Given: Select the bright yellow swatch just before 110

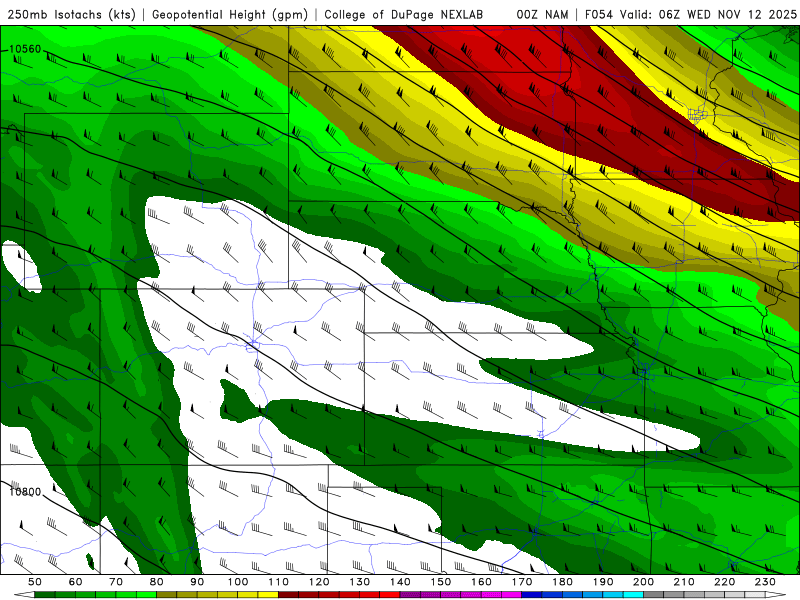Looking at the screenshot, I should point(268,595).
